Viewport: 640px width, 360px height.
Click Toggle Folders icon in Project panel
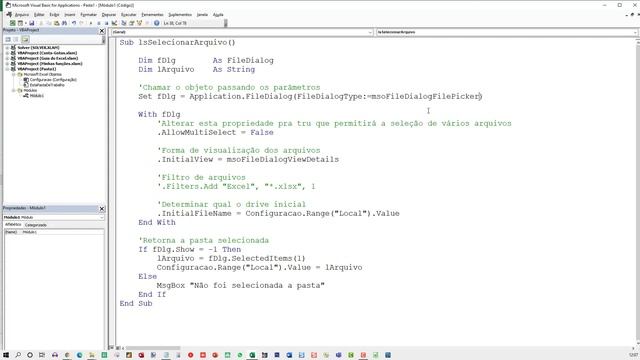[25, 40]
